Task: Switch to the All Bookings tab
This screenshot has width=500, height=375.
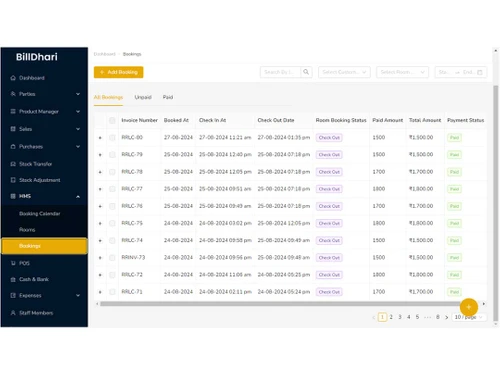Action: [x=108, y=97]
